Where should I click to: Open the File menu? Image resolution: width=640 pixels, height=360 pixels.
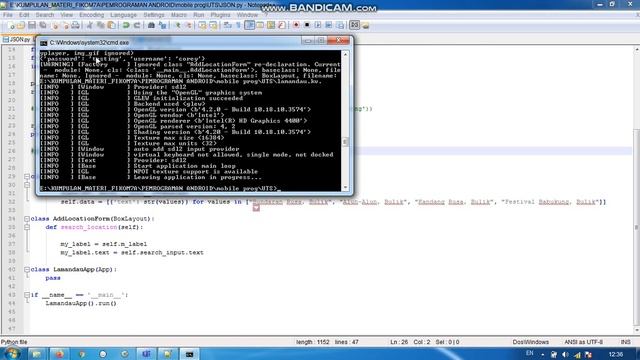8,15
